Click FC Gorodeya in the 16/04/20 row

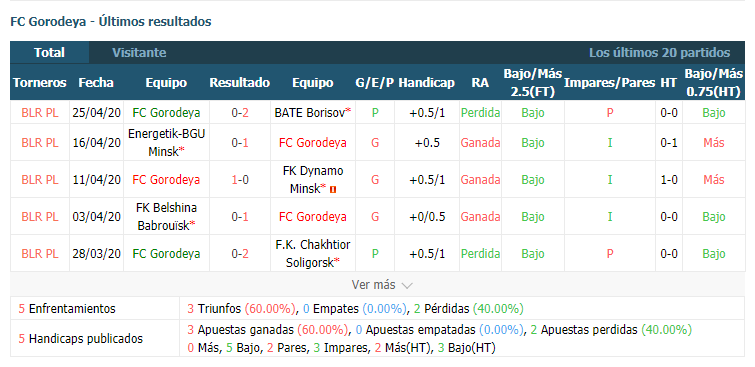(x=312, y=143)
